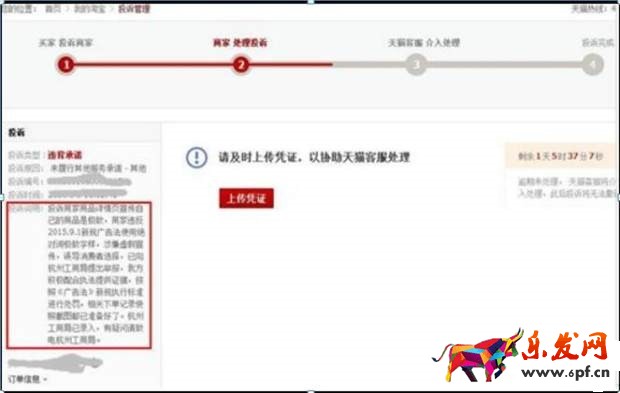This screenshot has height=393, width=620.
Task: Click the step 1 progress circle
Action: tap(66, 64)
